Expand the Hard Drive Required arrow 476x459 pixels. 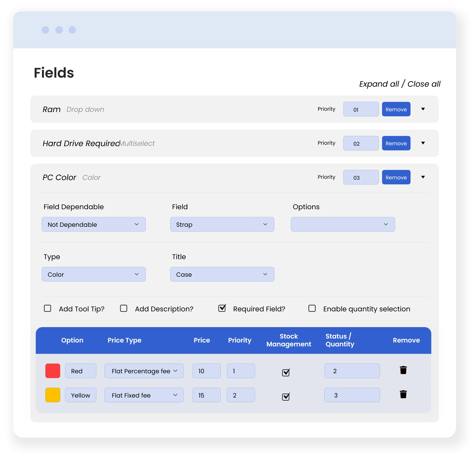point(423,143)
